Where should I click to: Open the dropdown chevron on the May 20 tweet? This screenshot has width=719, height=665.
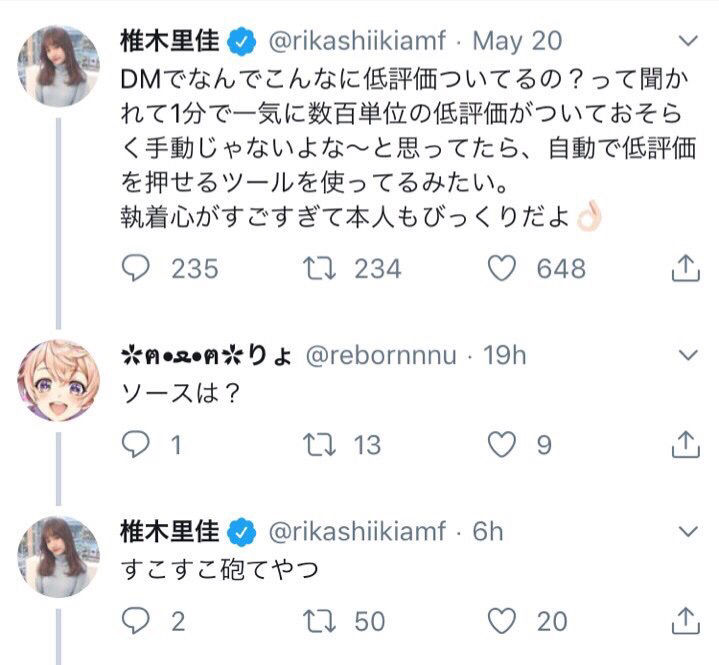688,41
